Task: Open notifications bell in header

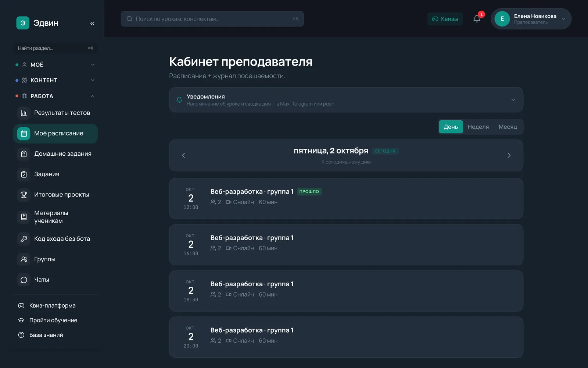Action: click(x=477, y=19)
